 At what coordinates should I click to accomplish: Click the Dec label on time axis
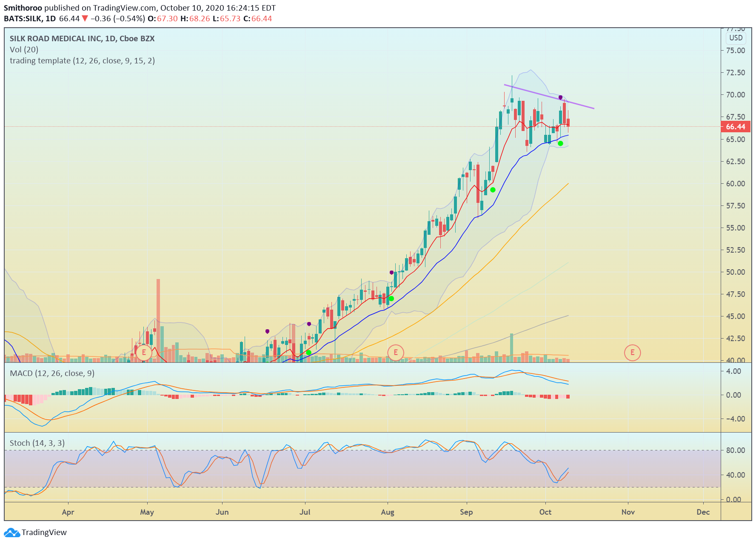tap(703, 512)
